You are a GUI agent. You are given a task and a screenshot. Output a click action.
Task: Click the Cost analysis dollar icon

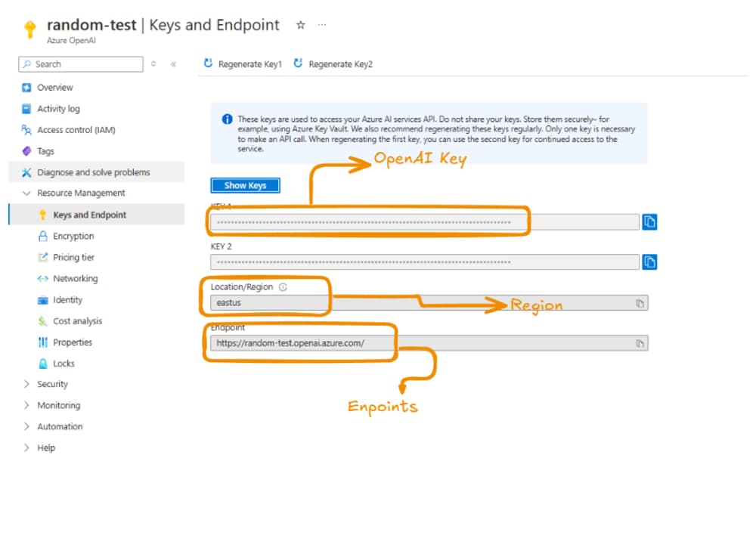click(x=43, y=320)
